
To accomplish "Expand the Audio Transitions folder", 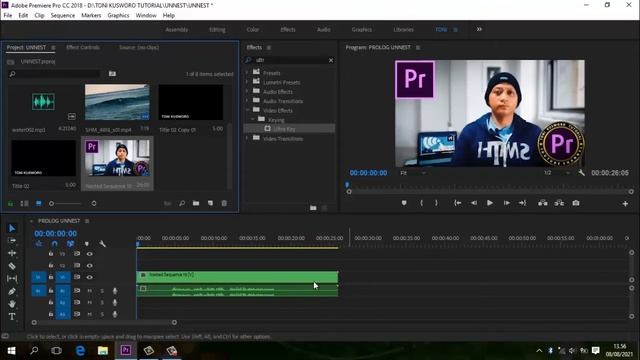I will click(x=247, y=100).
